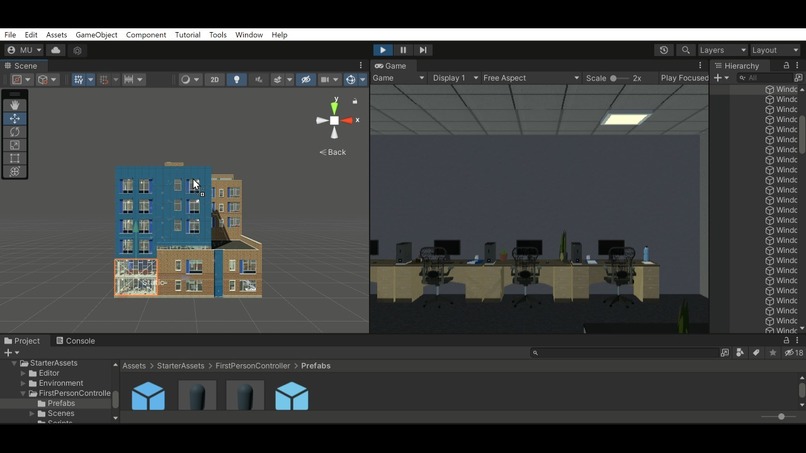Select the Rotate tool
This screenshot has width=806, height=453.
click(14, 132)
